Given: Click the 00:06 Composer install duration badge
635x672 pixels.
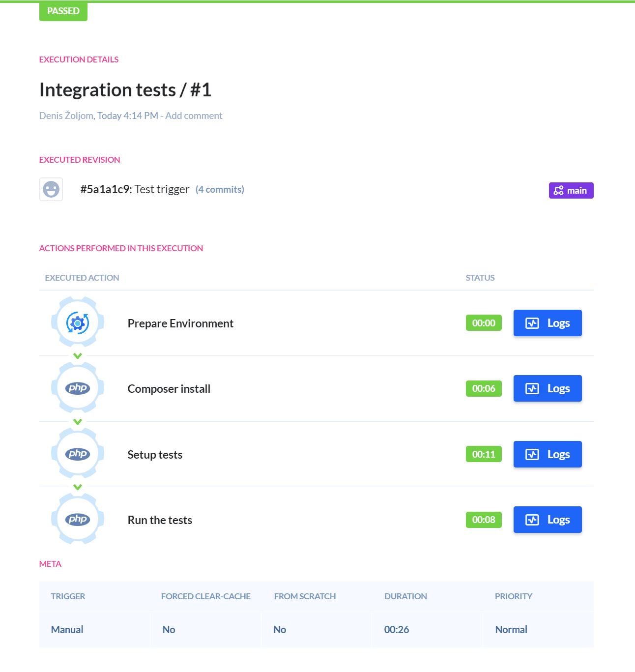Looking at the screenshot, I should 484,388.
